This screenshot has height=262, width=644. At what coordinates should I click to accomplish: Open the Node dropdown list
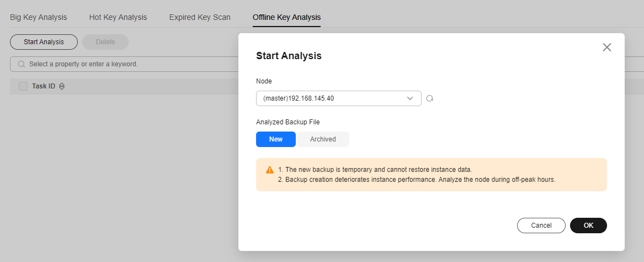(338, 98)
